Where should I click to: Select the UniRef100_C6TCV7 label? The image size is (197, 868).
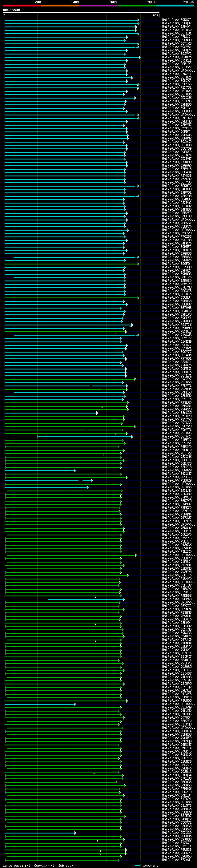[x=177, y=67]
